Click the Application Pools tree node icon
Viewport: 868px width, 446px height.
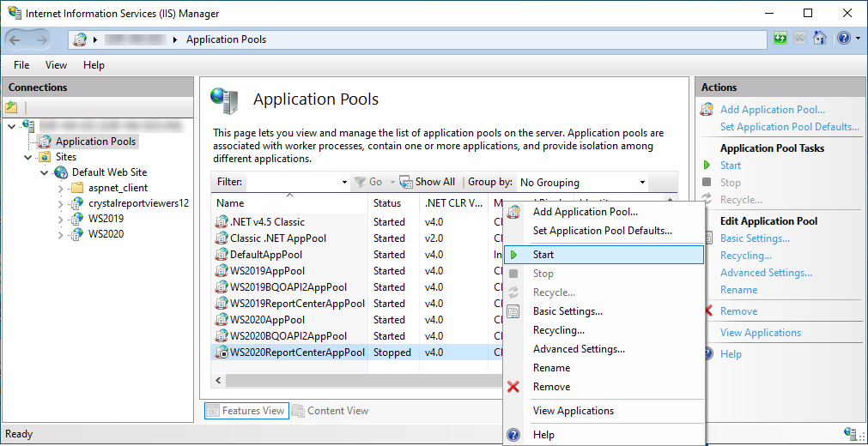[45, 142]
